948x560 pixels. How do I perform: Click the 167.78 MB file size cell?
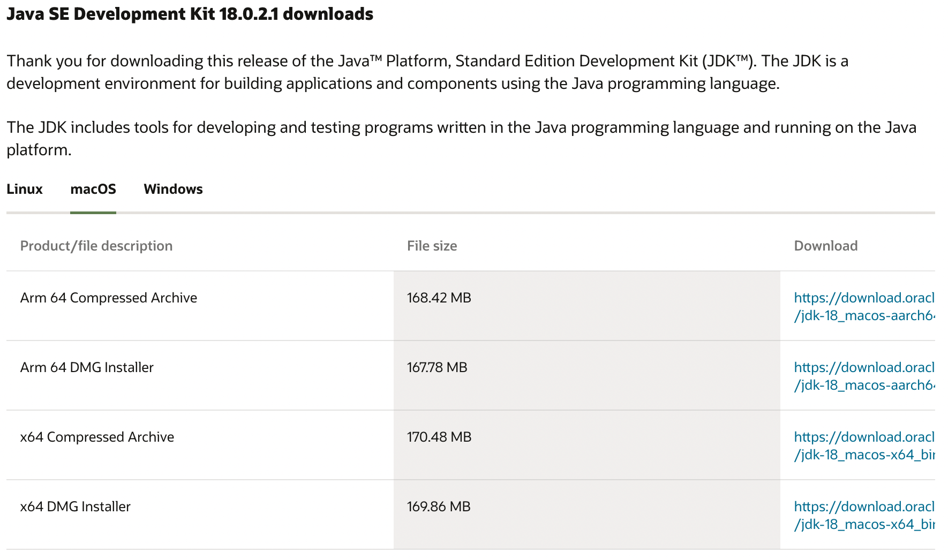[x=437, y=367]
